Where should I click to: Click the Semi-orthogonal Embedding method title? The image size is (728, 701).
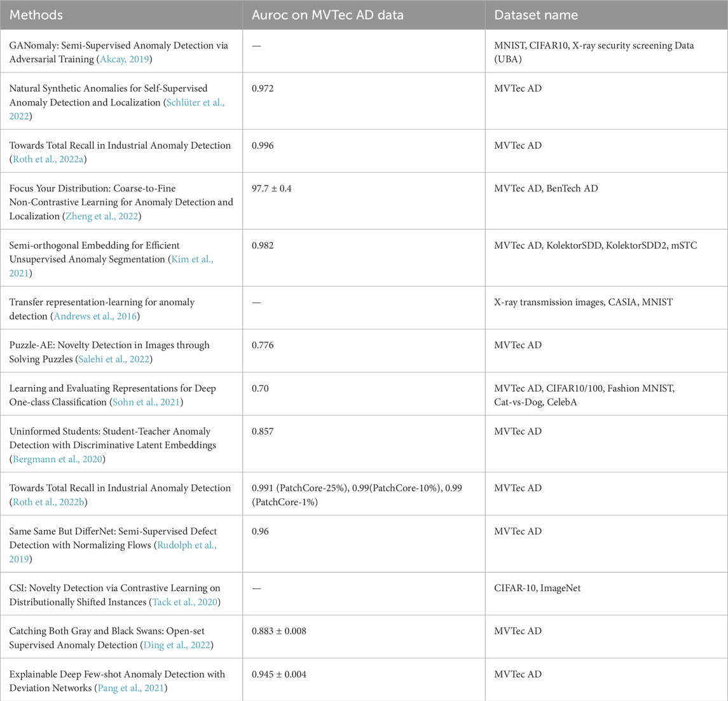(x=94, y=252)
